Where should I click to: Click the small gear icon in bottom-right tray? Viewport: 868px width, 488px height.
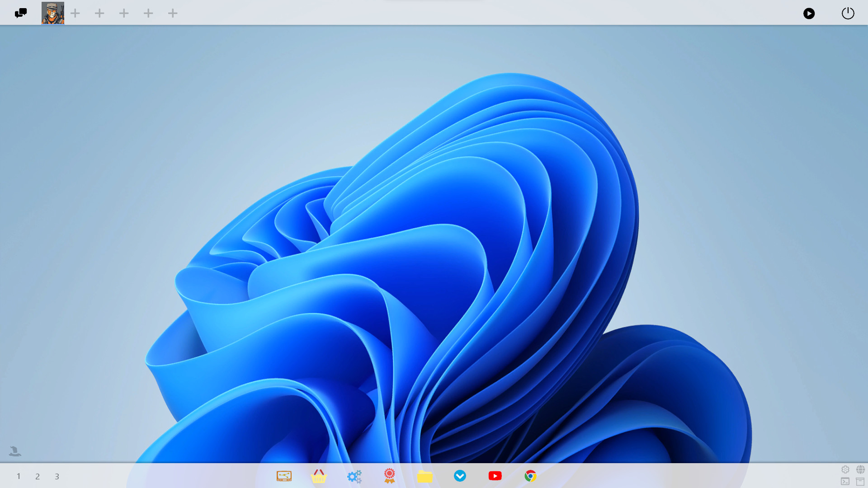pyautogui.click(x=845, y=469)
